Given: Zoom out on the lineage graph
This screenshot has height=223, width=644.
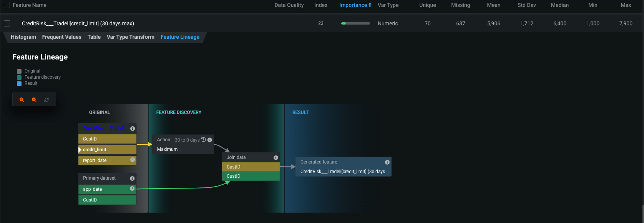Looking at the screenshot, I should pyautogui.click(x=34, y=100).
